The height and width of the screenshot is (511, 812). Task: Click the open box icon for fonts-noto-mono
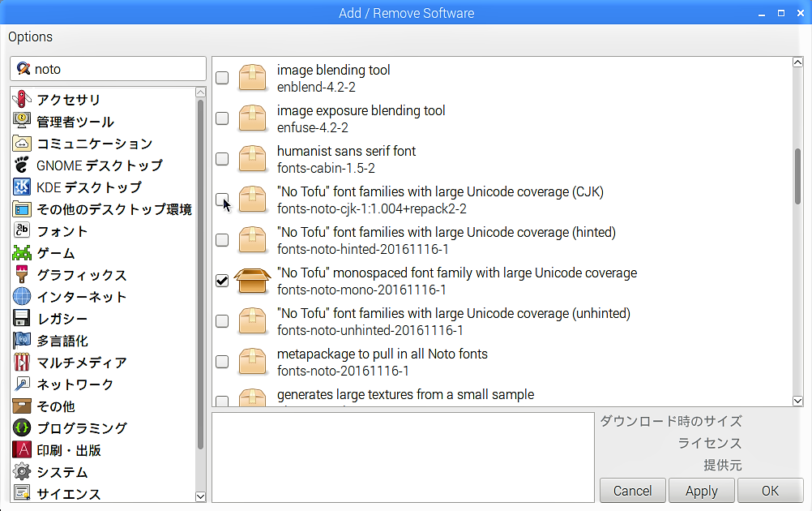pyautogui.click(x=252, y=281)
